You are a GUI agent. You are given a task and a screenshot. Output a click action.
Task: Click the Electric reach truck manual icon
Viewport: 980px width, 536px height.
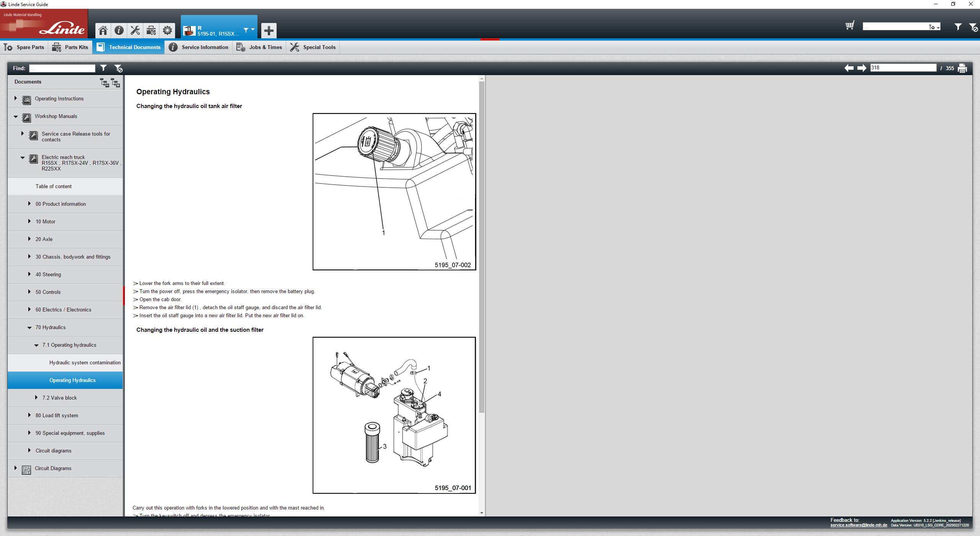pos(33,158)
